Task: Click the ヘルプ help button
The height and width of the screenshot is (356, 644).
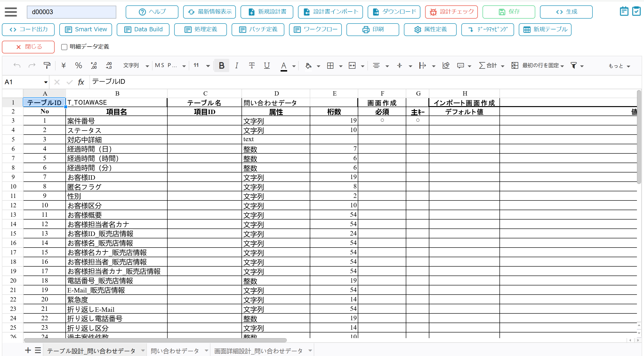Action: pos(152,12)
